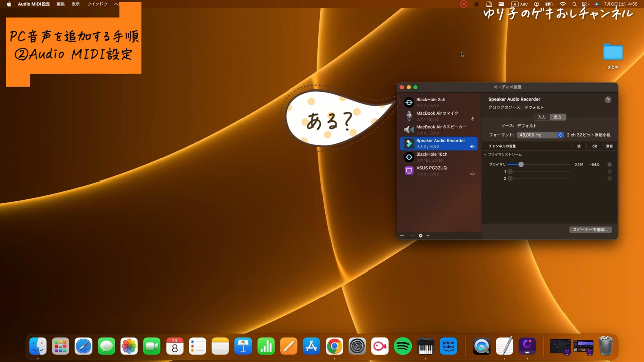This screenshot has width=644, height=362.
Task: Open the Apple menu
Action: [x=9, y=4]
